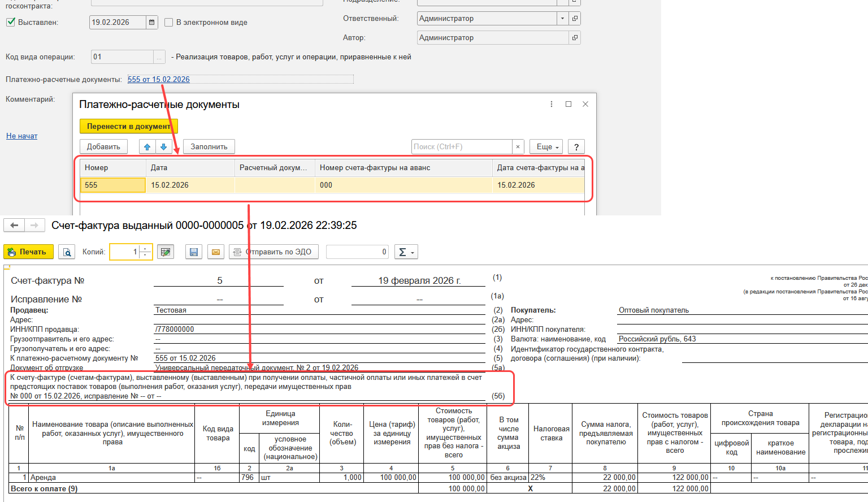
Task: Move row up with blue arrow
Action: click(x=147, y=146)
